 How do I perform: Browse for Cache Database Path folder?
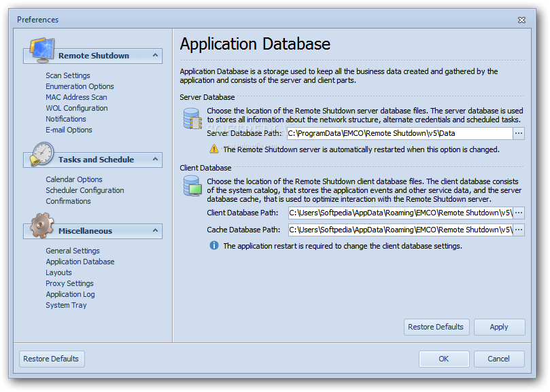tap(519, 230)
